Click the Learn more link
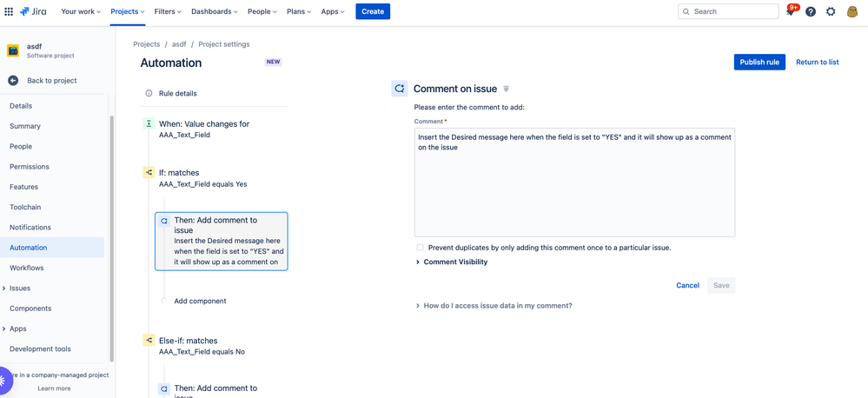868x398 pixels. [x=54, y=388]
